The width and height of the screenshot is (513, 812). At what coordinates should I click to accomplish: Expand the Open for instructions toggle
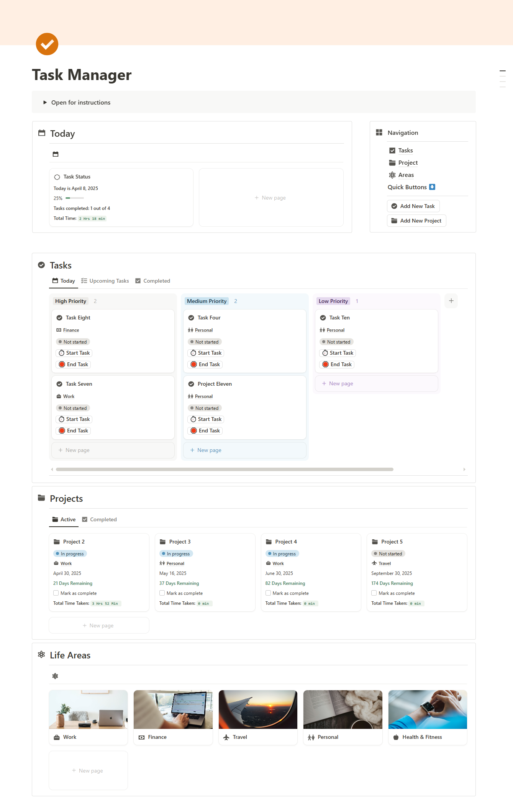(45, 102)
